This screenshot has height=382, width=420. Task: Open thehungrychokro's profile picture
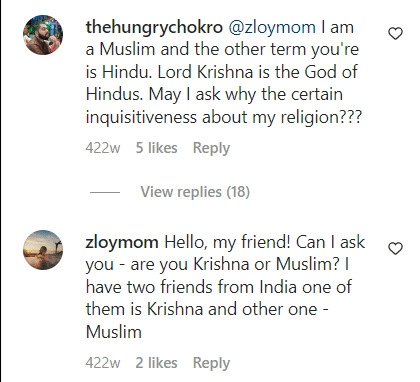[x=43, y=35]
